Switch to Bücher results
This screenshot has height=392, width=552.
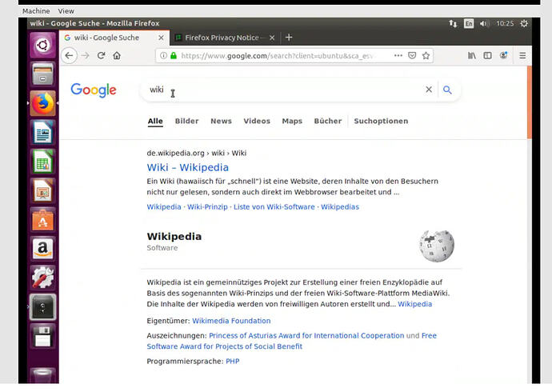pyautogui.click(x=328, y=121)
